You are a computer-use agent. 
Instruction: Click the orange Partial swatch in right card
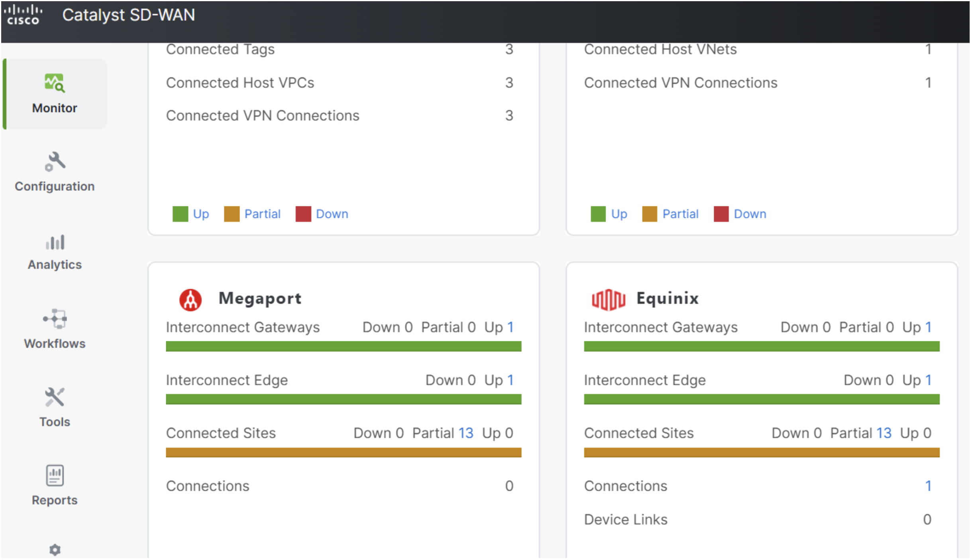click(650, 214)
